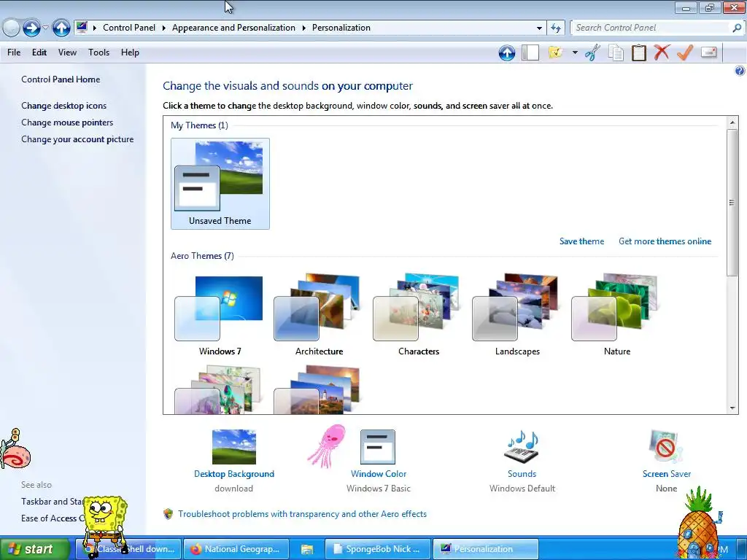Click the Start button
Image resolution: width=747 pixels, height=560 pixels.
tap(34, 549)
